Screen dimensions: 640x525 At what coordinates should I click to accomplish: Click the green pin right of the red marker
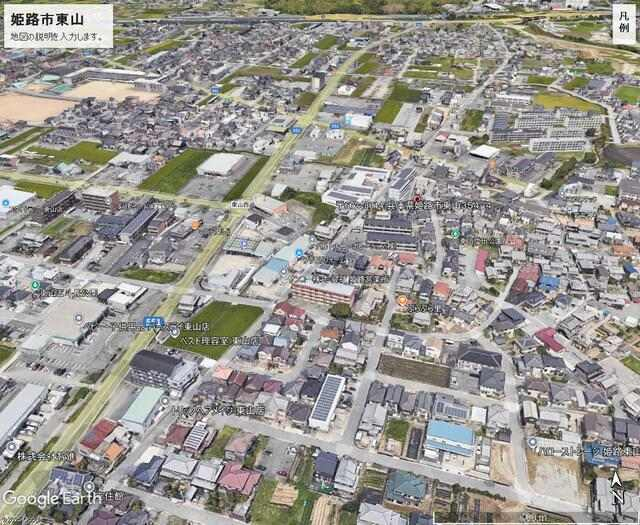(455, 233)
